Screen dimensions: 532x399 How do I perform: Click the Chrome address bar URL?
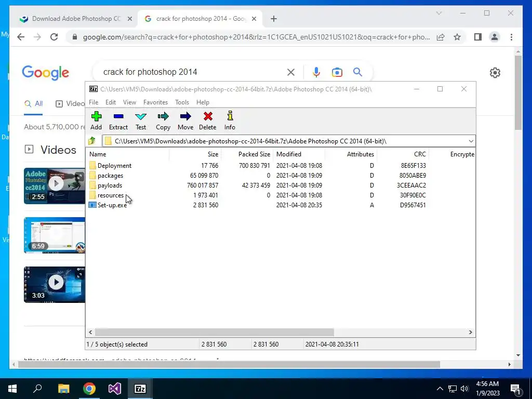(256, 37)
